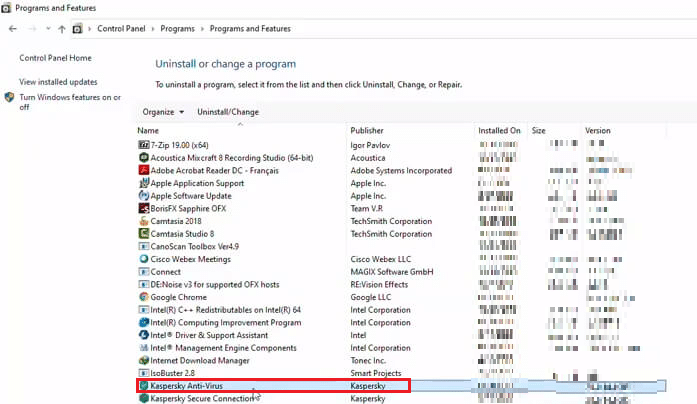
Task: Click the BorisFX Sapphire OFX icon
Action: point(144,208)
